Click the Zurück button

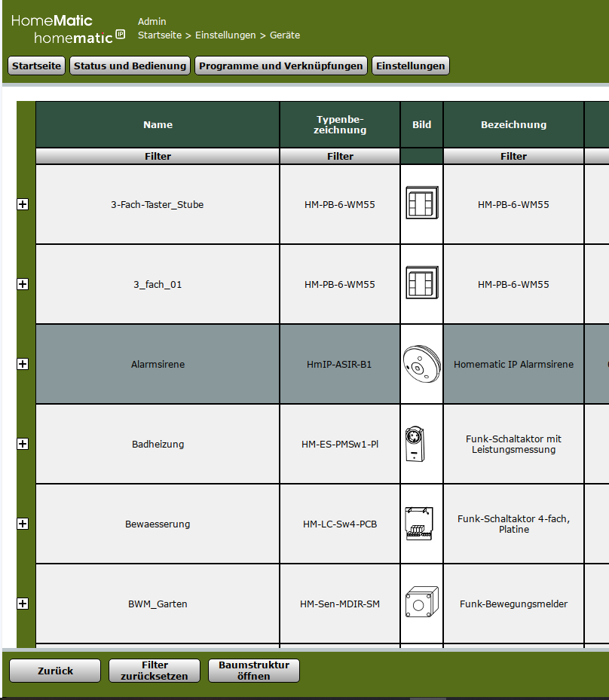point(55,671)
